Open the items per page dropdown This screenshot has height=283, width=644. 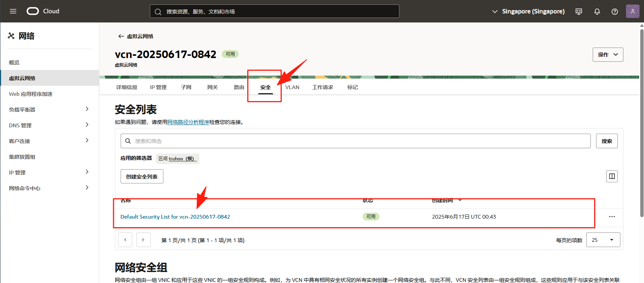click(x=603, y=240)
